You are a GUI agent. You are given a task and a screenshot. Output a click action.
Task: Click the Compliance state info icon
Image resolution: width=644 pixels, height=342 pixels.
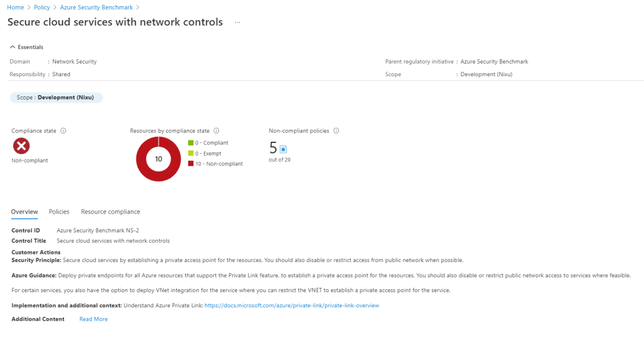64,131
